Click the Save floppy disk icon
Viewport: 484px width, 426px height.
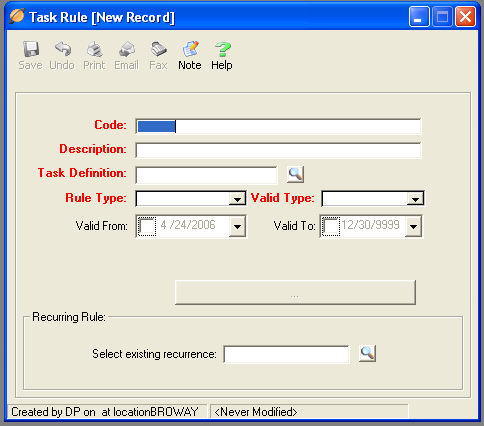click(x=31, y=49)
